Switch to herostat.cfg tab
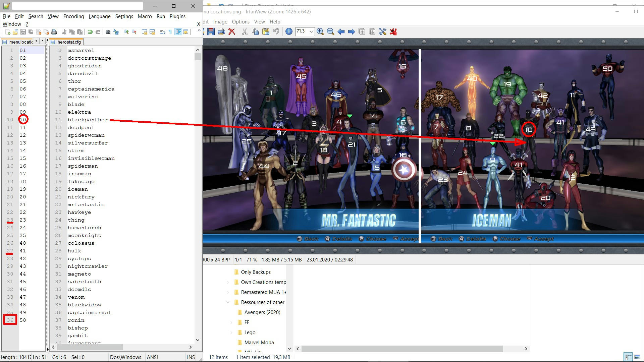This screenshot has width=644, height=362. 66,42
